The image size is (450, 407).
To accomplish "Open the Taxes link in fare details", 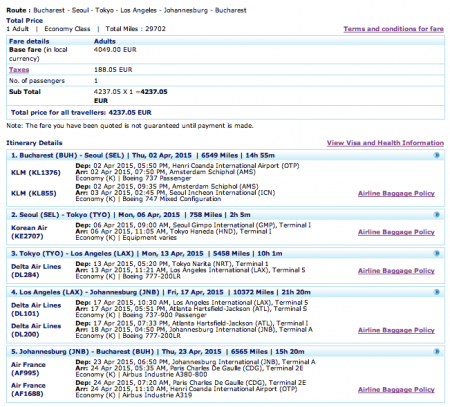I will pos(19,70).
